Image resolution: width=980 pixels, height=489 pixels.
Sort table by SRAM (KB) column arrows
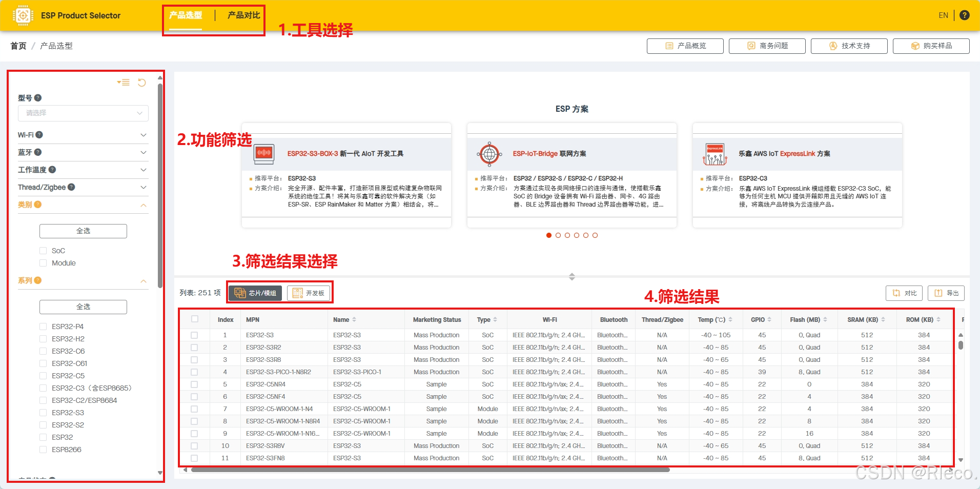tap(883, 320)
